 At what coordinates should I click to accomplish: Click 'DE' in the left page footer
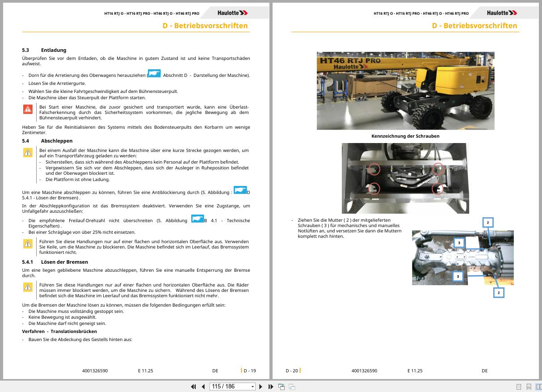(x=215, y=371)
